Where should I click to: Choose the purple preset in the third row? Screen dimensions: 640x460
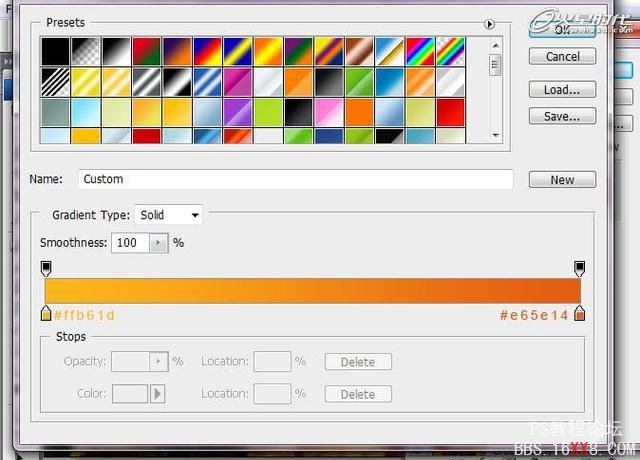pyautogui.click(x=238, y=112)
